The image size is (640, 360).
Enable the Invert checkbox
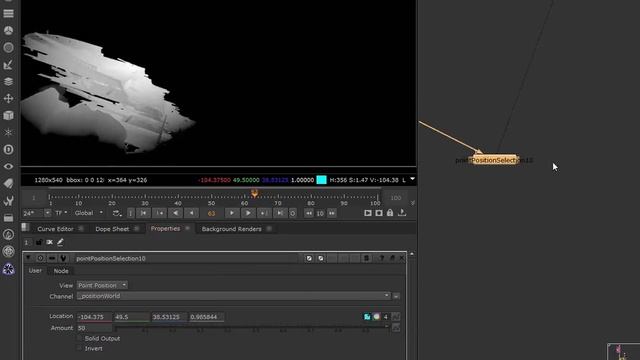point(80,349)
